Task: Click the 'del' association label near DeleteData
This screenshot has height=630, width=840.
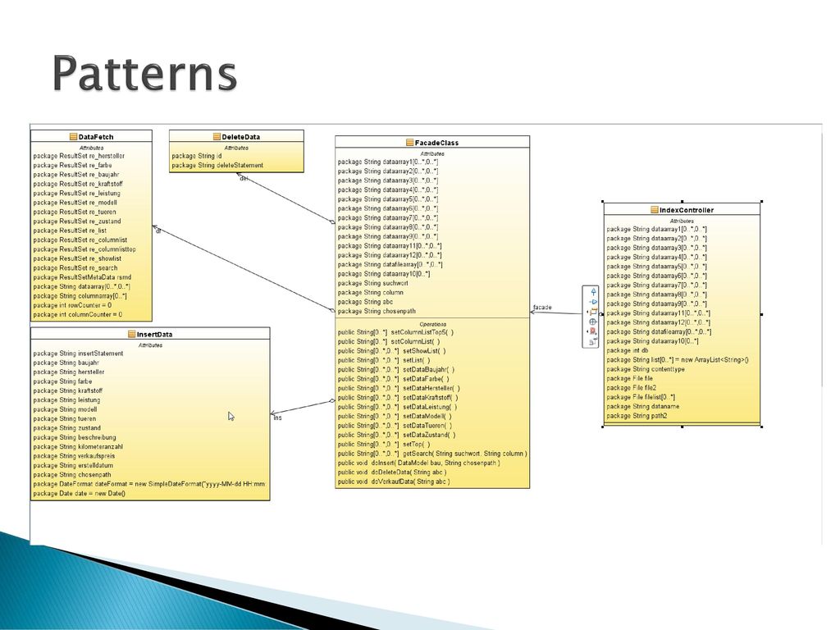Action: [244, 178]
